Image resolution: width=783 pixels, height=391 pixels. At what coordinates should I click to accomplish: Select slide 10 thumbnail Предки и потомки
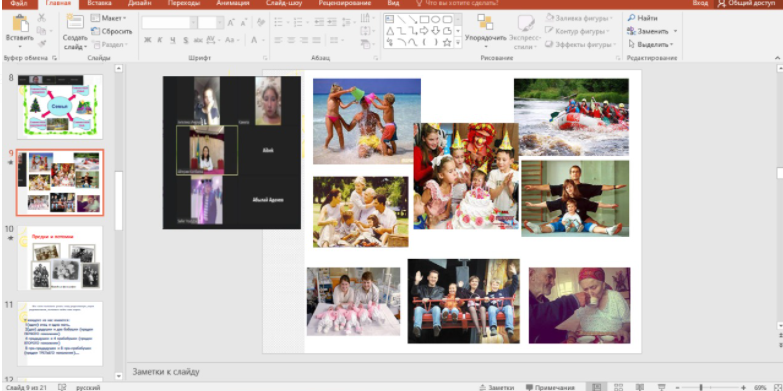[x=60, y=258]
